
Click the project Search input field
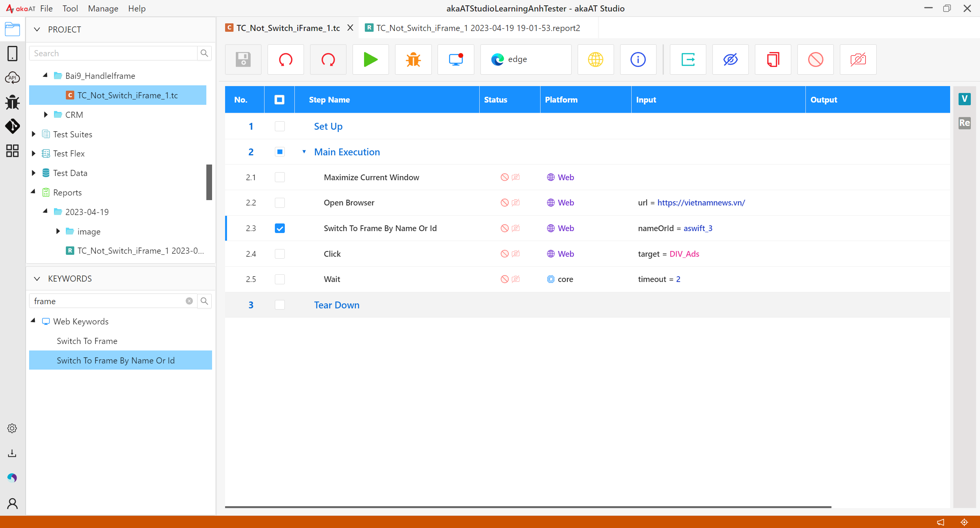pos(113,53)
